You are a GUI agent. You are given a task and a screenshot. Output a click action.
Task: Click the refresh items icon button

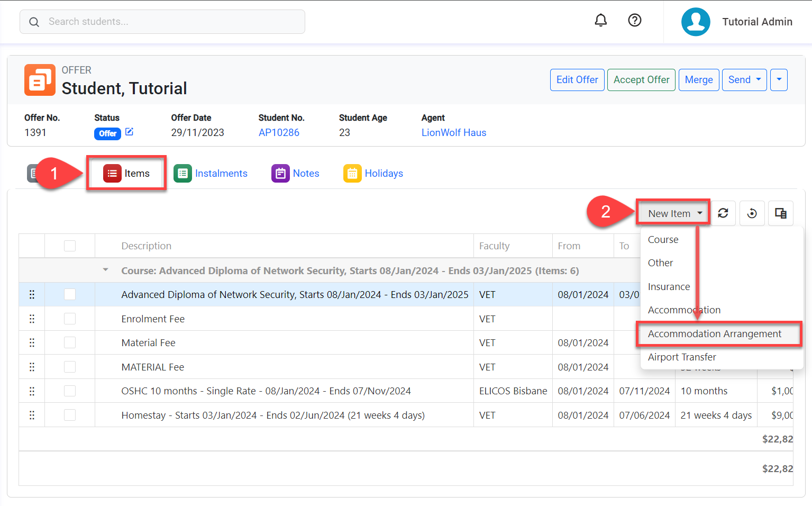click(723, 213)
